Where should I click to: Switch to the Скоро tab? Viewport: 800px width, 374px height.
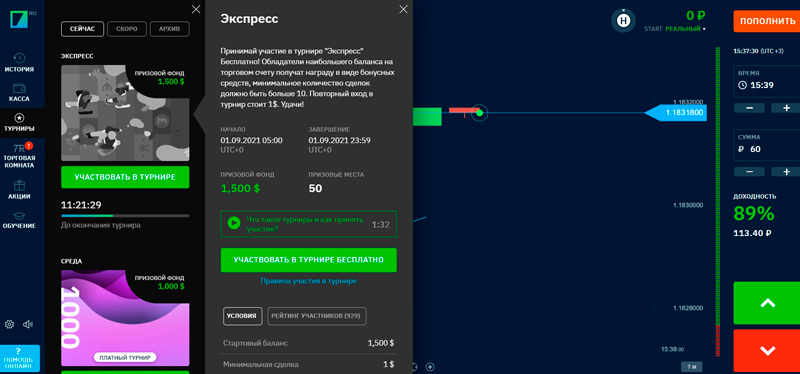(x=127, y=29)
